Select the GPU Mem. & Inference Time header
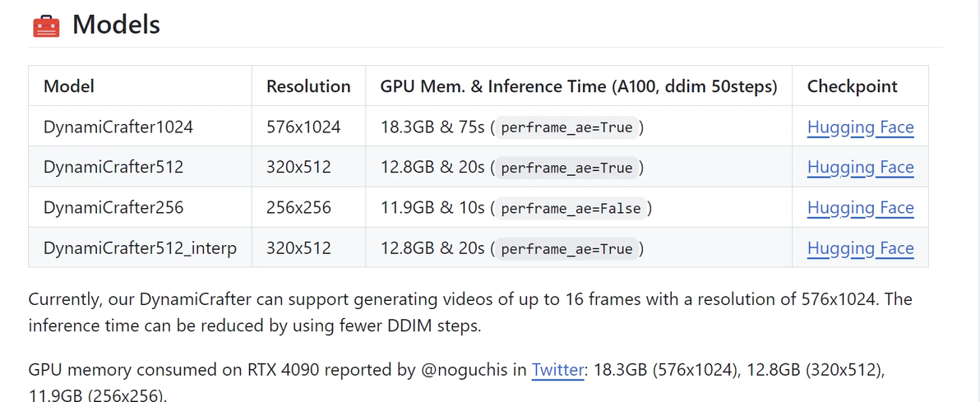Viewport: 980px width, 402px height. tap(578, 86)
